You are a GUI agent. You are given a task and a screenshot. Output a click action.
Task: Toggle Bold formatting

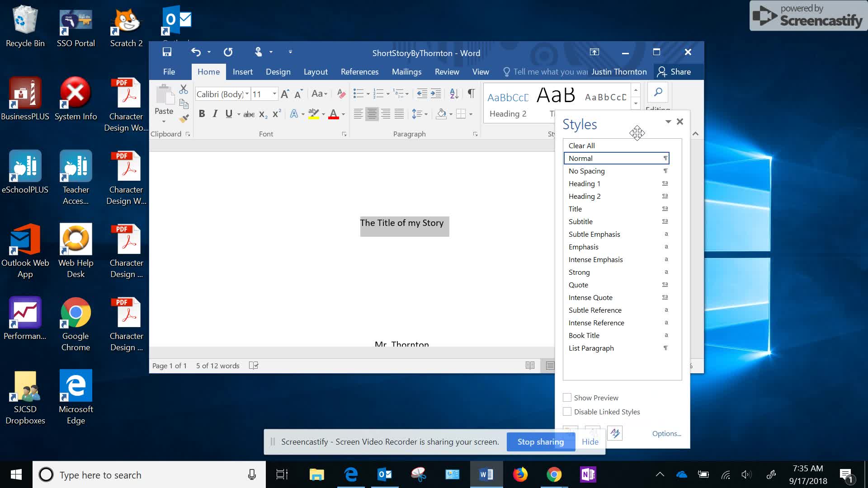(x=202, y=114)
